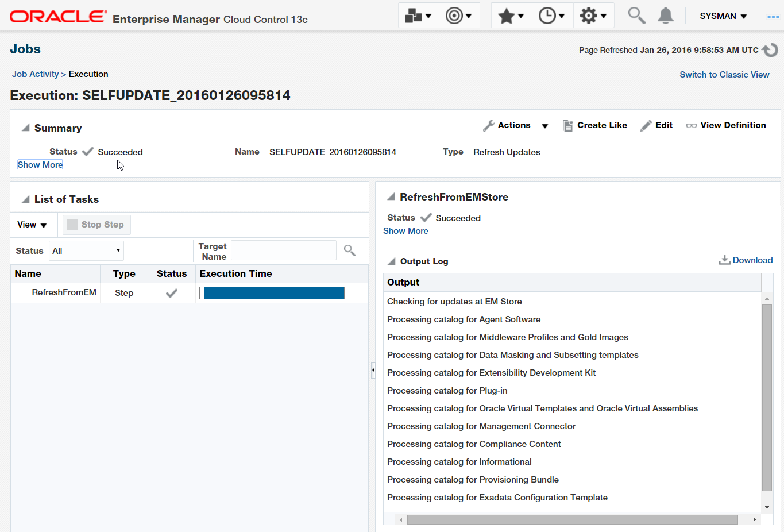This screenshot has width=784, height=532.
Task: Select 'Checking for updates at EM Store' line
Action: coord(454,302)
